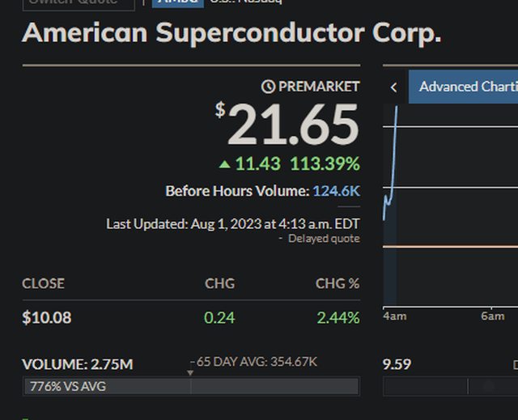Click the 65 day average marker triangle
Screen dimensions: 518x420
click(x=191, y=372)
